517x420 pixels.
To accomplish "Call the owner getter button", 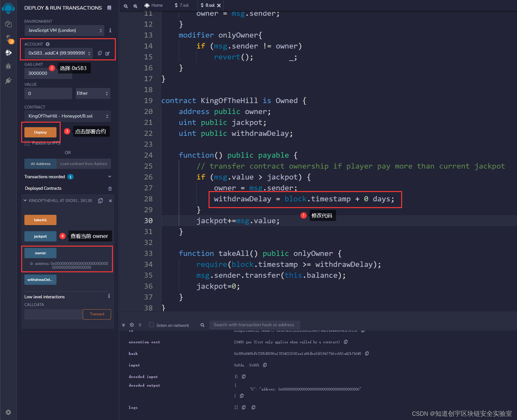I will 40,253.
